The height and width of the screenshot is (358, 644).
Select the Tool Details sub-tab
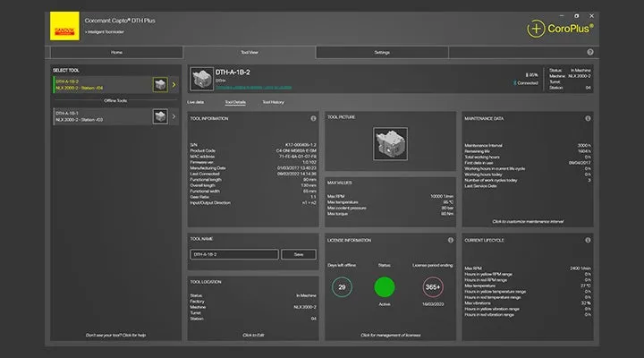[x=235, y=102]
